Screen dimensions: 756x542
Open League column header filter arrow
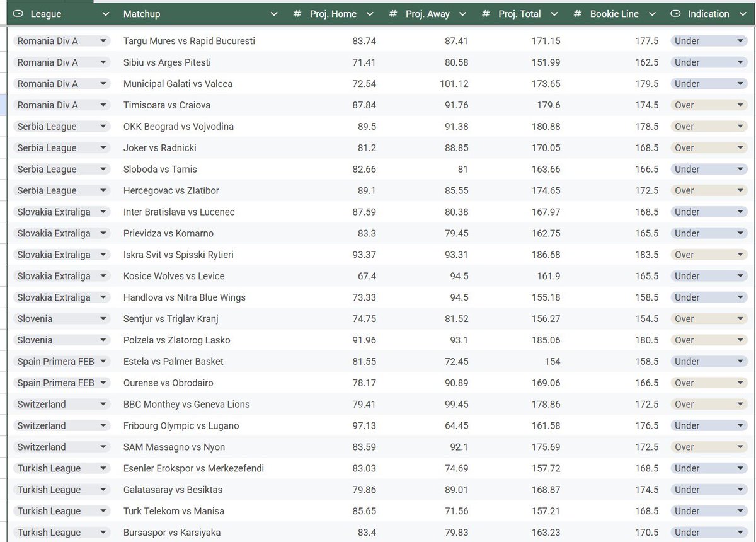105,14
